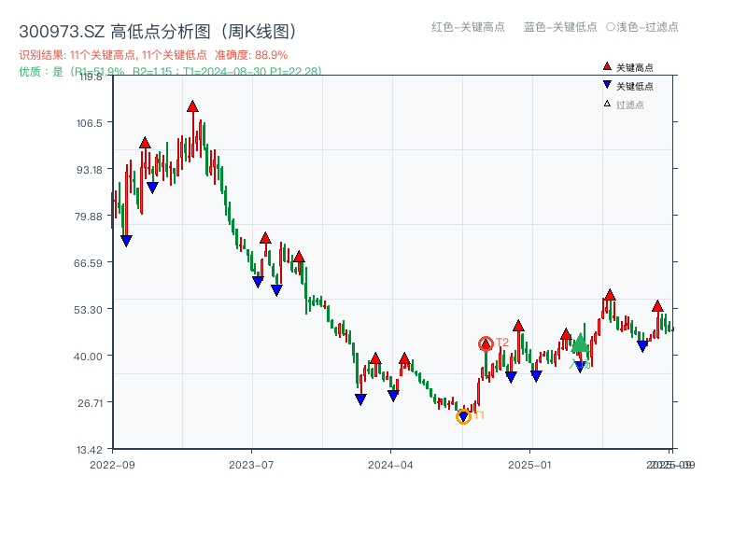Select the blue 关键低点 triangle legend icon

coord(605,83)
